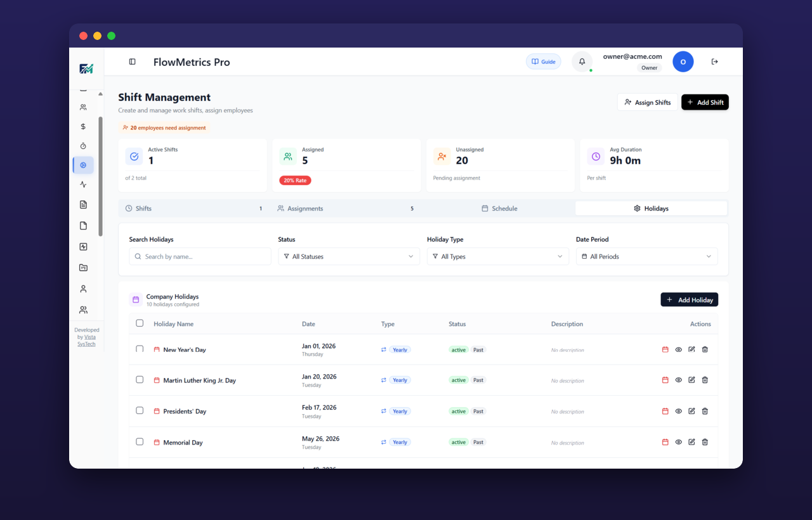Open the All Types holiday type dropdown

point(498,256)
